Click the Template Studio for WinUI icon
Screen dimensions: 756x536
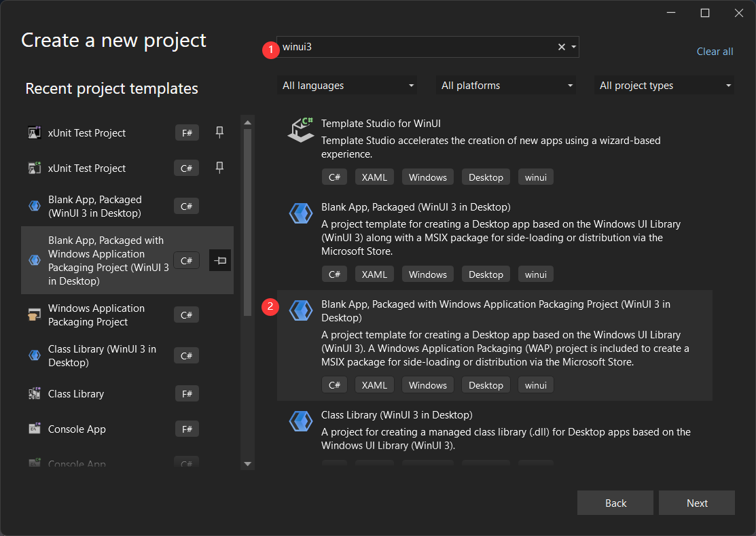(x=301, y=129)
